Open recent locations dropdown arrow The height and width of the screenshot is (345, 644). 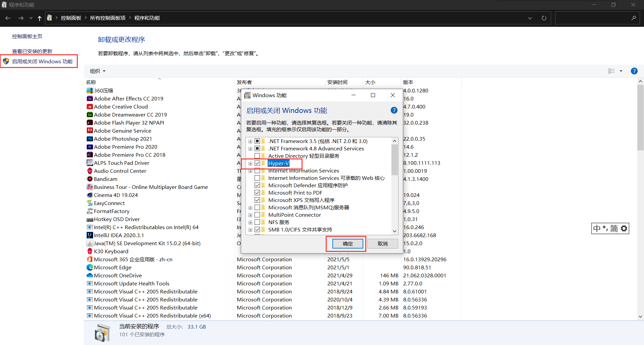click(31, 18)
